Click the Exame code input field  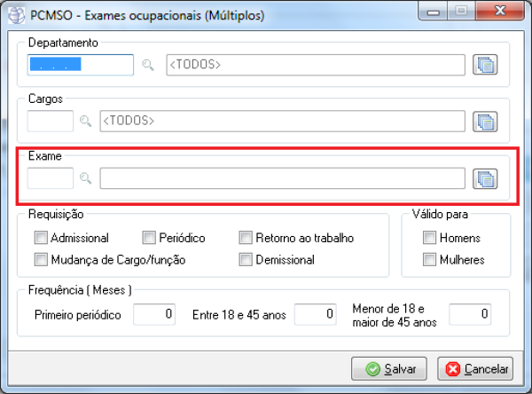click(51, 178)
